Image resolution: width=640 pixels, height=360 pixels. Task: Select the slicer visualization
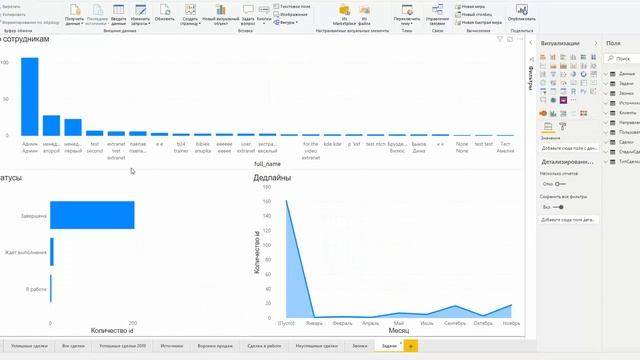coord(543,91)
